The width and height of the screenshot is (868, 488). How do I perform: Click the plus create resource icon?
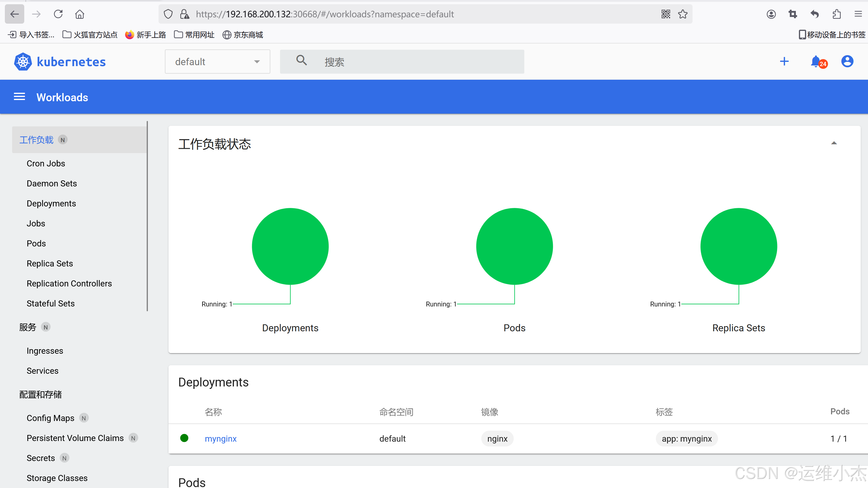[x=784, y=61]
